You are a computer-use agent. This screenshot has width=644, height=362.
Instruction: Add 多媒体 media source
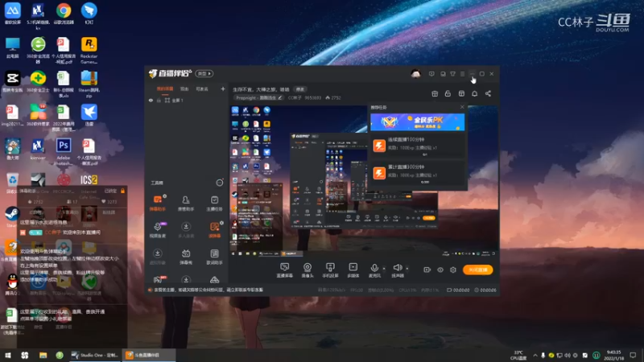point(353,270)
